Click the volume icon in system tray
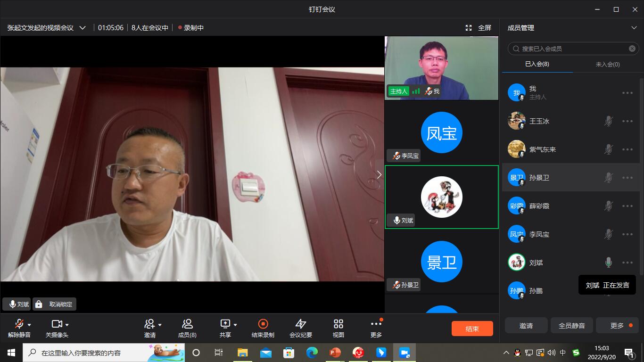The width and height of the screenshot is (644, 362). [x=552, y=353]
